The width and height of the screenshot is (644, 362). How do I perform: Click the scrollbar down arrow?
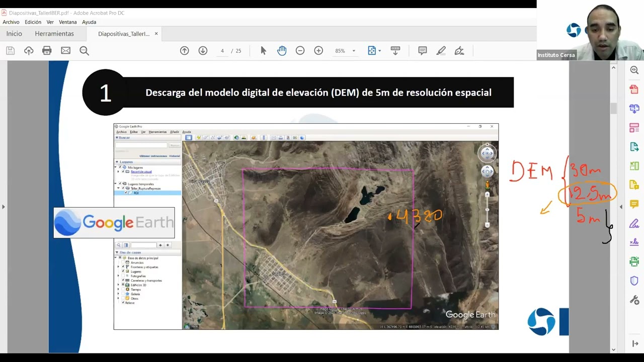click(613, 349)
